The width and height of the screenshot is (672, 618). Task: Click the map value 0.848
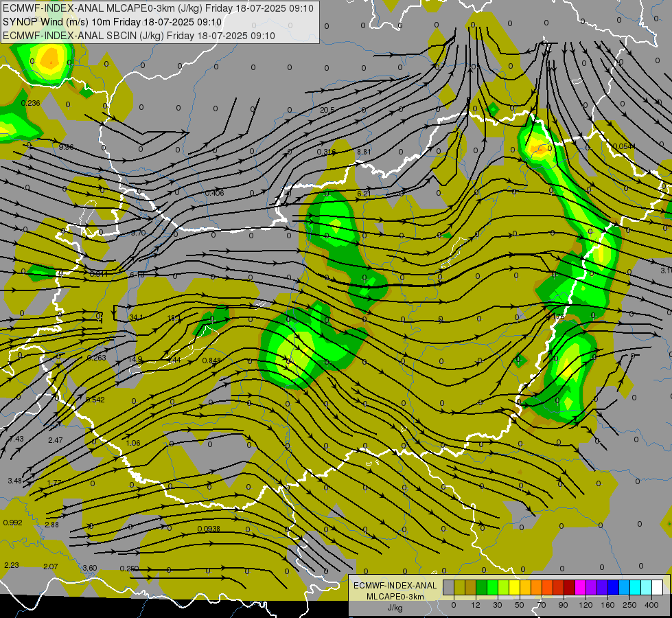(211, 360)
